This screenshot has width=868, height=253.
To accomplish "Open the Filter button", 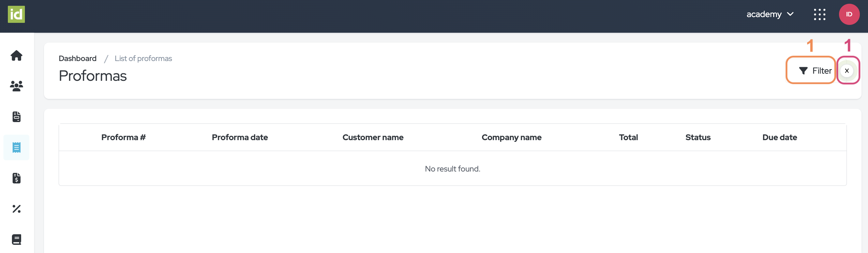I will (815, 71).
